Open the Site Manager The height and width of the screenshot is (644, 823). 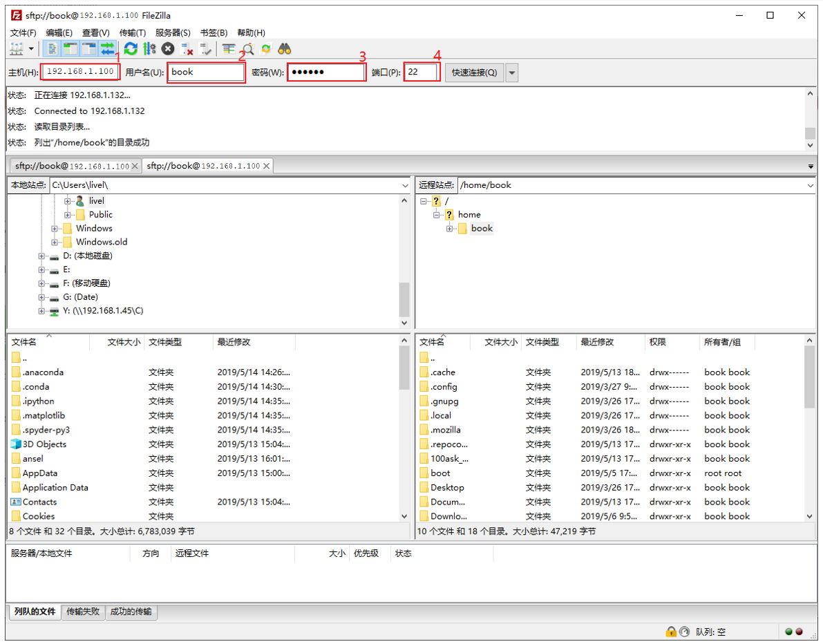tap(17, 49)
